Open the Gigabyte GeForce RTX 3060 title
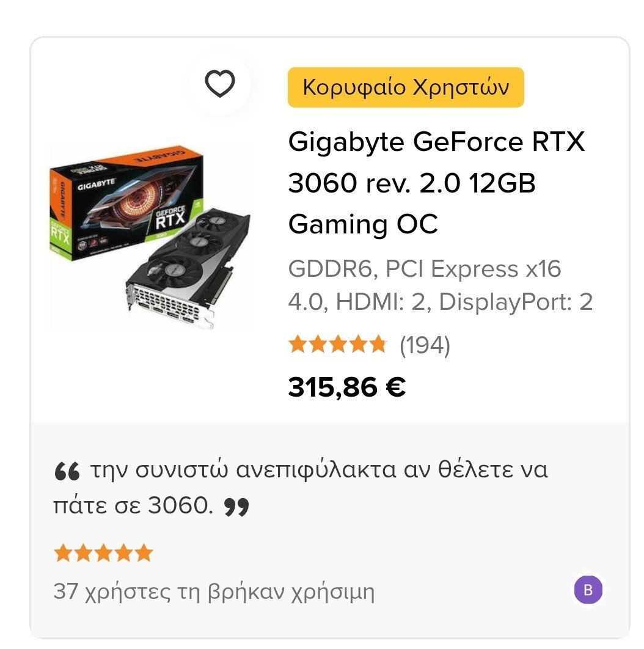The width and height of the screenshot is (644, 649). pos(436,183)
